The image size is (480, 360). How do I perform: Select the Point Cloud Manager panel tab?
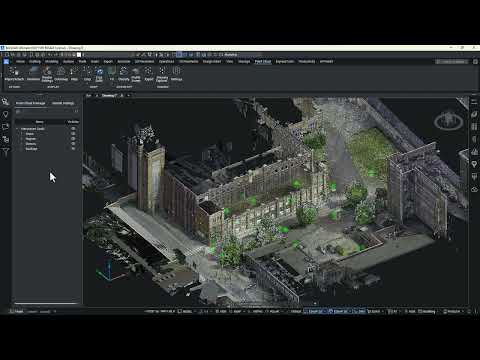[x=31, y=103]
